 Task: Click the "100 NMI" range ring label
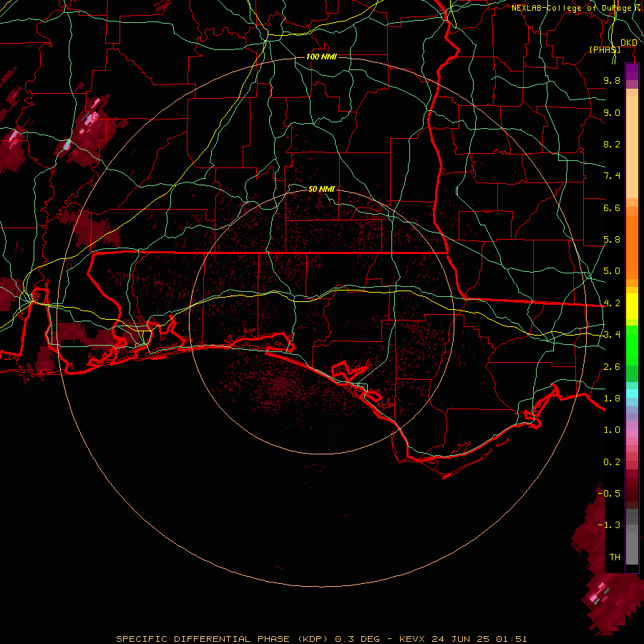point(321,57)
